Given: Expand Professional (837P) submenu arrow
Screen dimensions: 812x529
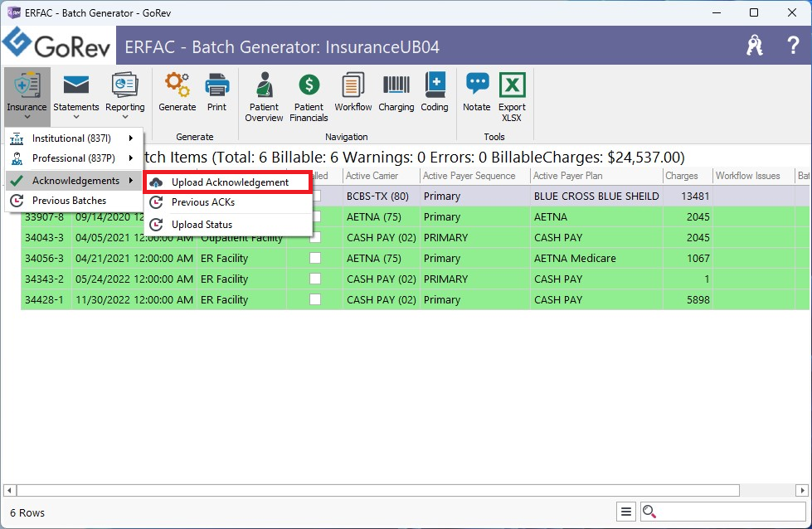Looking at the screenshot, I should click(x=131, y=158).
